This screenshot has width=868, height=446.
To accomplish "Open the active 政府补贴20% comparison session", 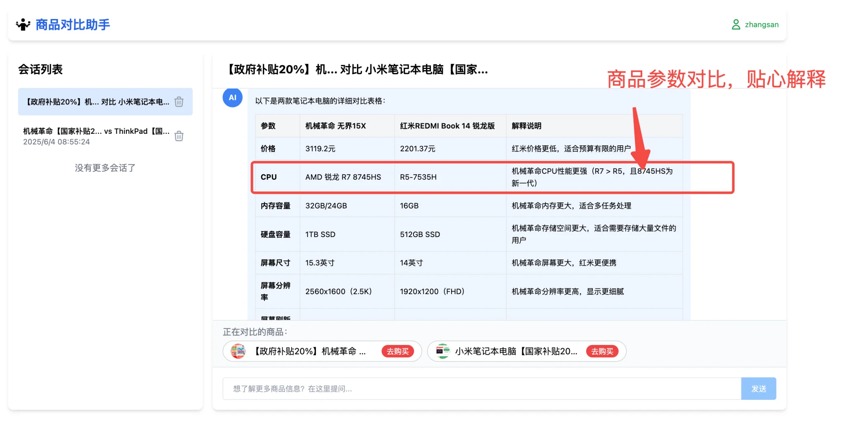I will [x=97, y=102].
